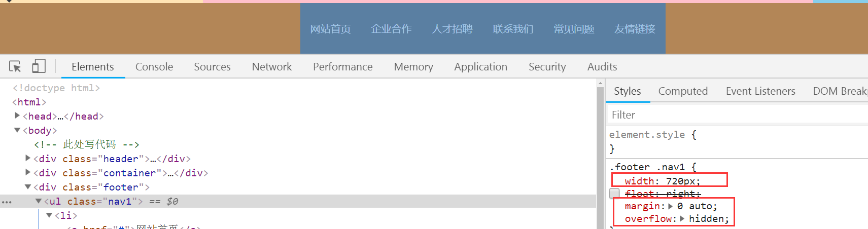Click the Styles Filter input field
Screen dimensions: 868x229
(x=736, y=115)
